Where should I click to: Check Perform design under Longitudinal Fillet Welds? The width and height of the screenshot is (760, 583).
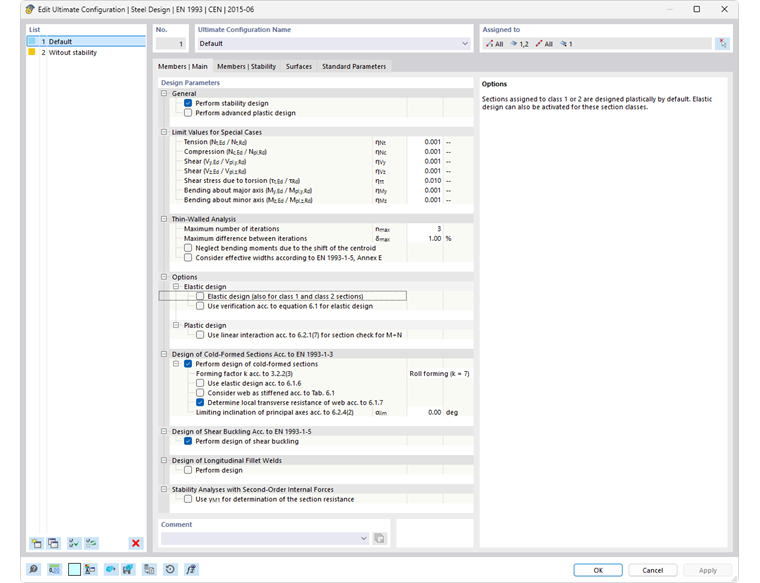click(188, 470)
